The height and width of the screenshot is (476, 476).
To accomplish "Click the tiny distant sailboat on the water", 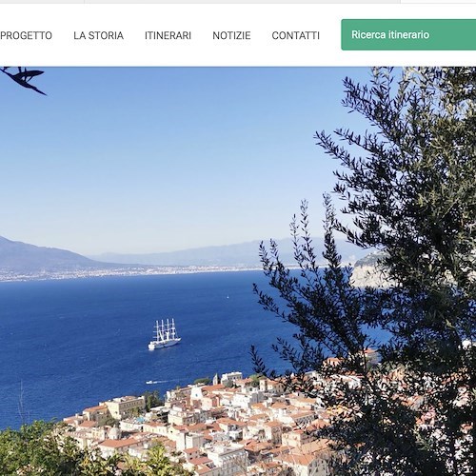I will (x=228, y=297).
